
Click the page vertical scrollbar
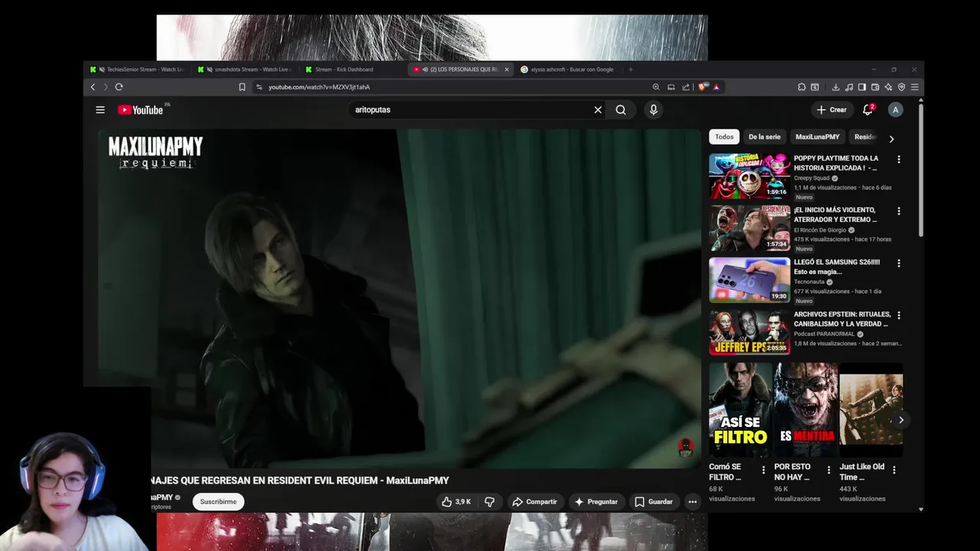coord(920,168)
